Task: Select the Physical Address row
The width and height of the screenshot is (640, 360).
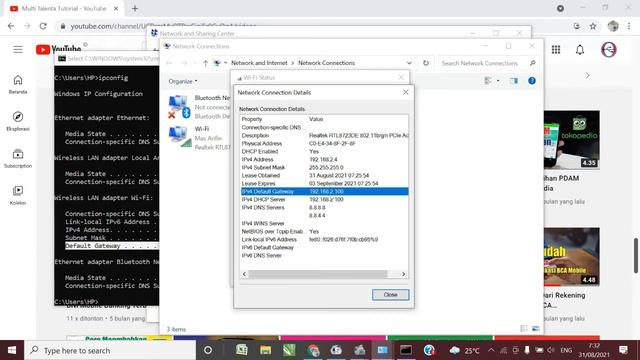Action: tap(324, 143)
